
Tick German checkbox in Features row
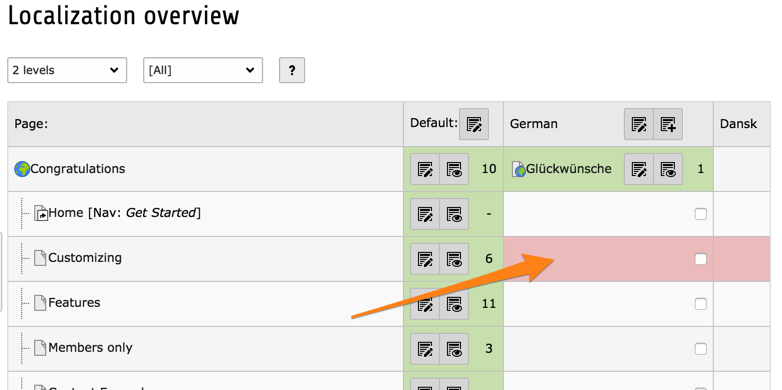point(701,304)
